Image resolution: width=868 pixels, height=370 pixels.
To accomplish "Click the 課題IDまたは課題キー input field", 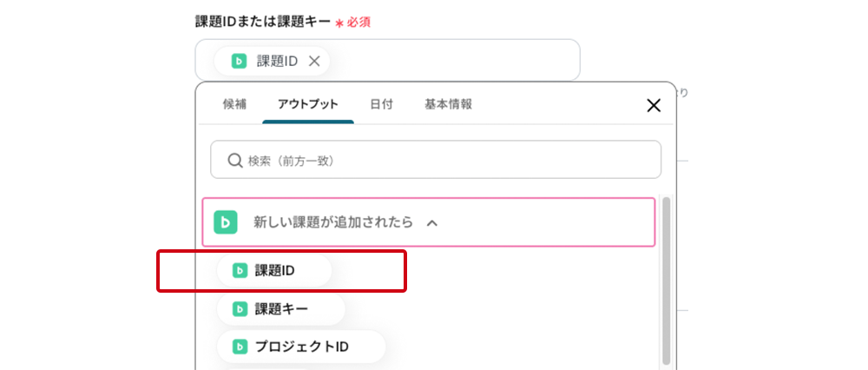I will tap(451, 61).
